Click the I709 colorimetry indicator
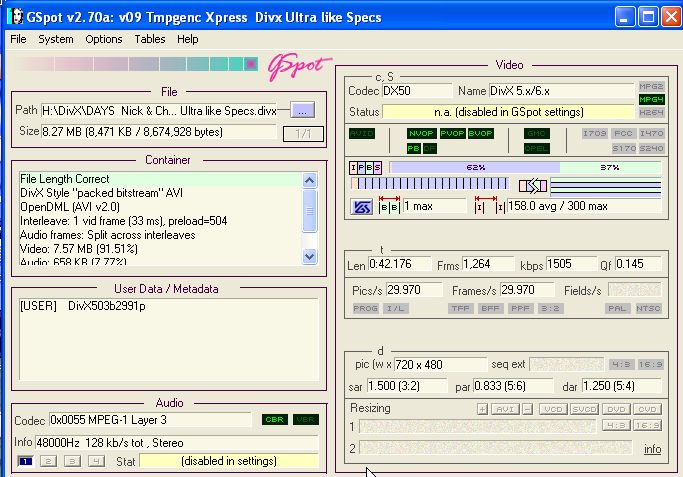The image size is (683, 477). point(594,133)
